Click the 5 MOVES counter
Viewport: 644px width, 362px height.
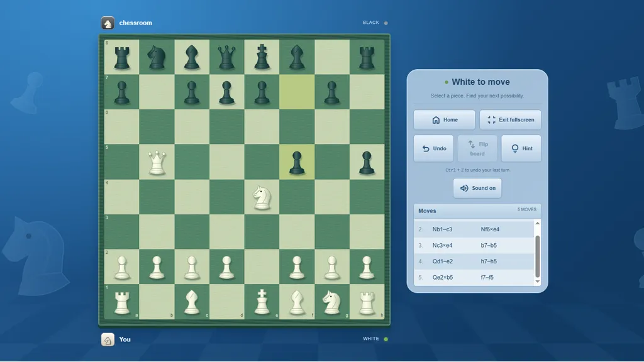(527, 210)
